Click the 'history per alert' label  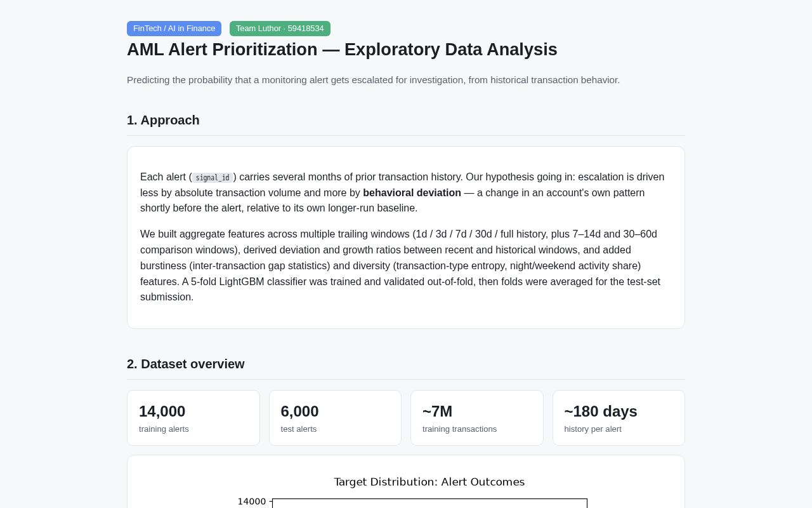(x=593, y=429)
